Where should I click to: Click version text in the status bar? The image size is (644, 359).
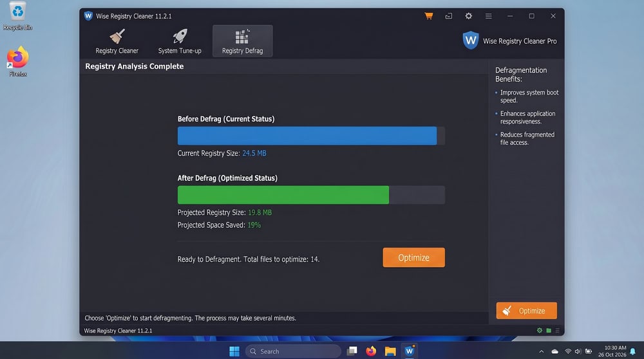(x=118, y=331)
